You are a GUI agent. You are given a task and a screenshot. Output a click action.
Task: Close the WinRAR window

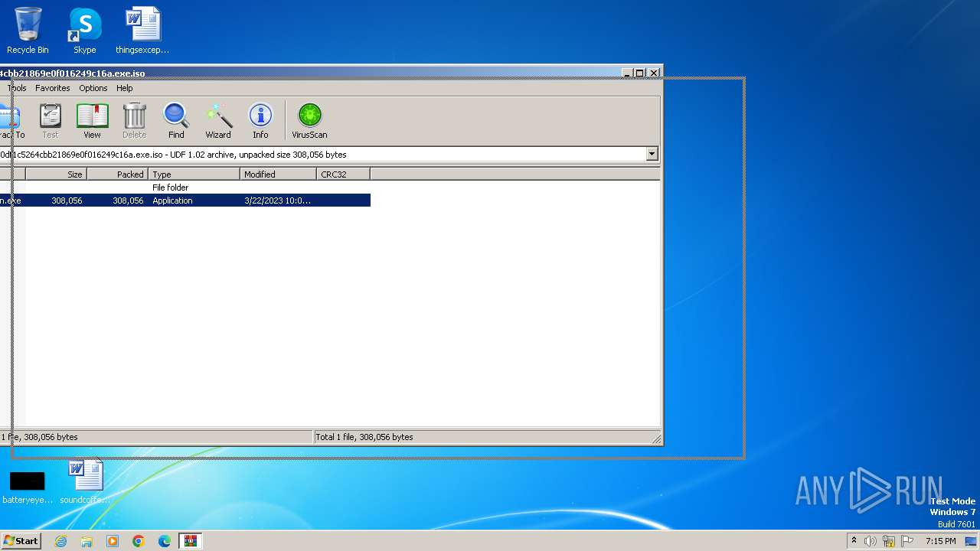pos(654,73)
